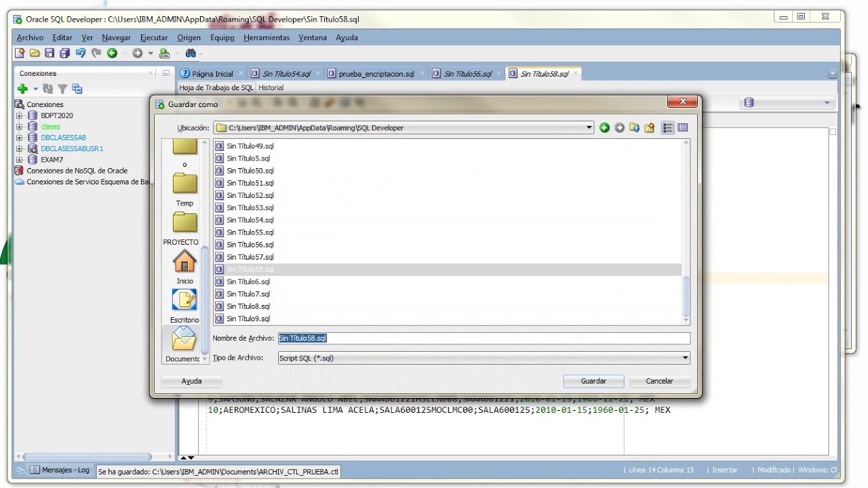Open the Temp folder shortcut in dialog sidebar
This screenshot has width=868, height=488.
184,190
